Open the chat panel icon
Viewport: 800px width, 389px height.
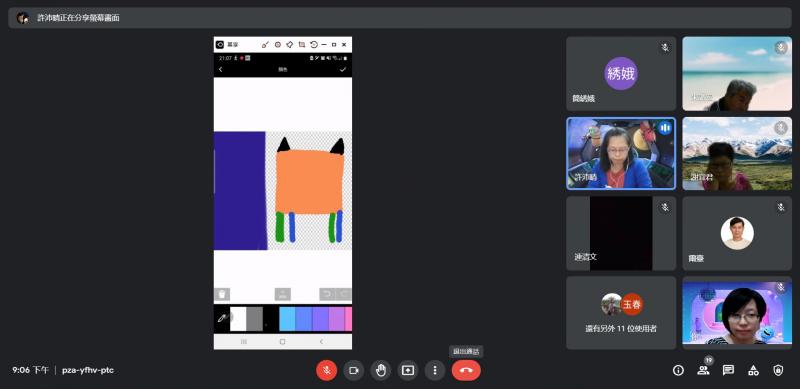click(x=729, y=371)
